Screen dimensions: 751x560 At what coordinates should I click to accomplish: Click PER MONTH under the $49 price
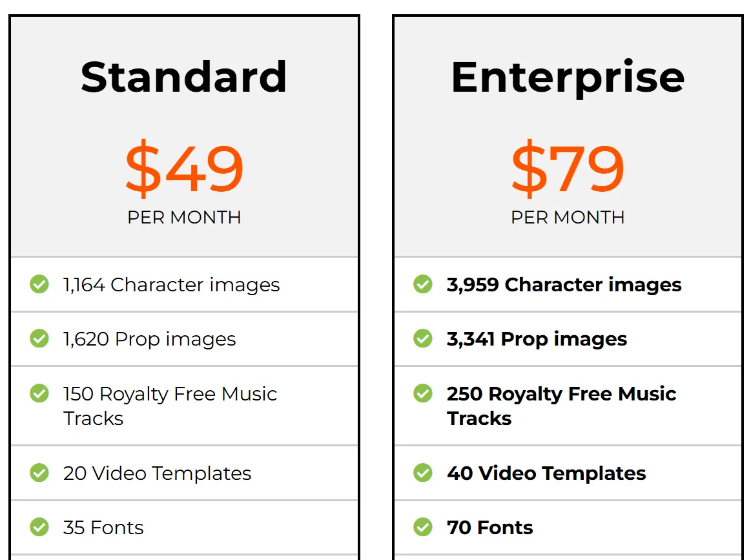[184, 218]
